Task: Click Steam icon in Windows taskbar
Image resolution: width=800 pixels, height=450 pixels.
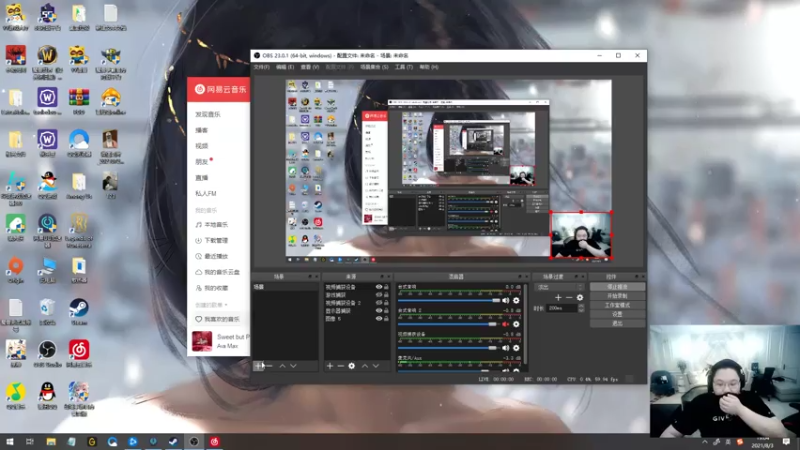Action: pyautogui.click(x=173, y=442)
